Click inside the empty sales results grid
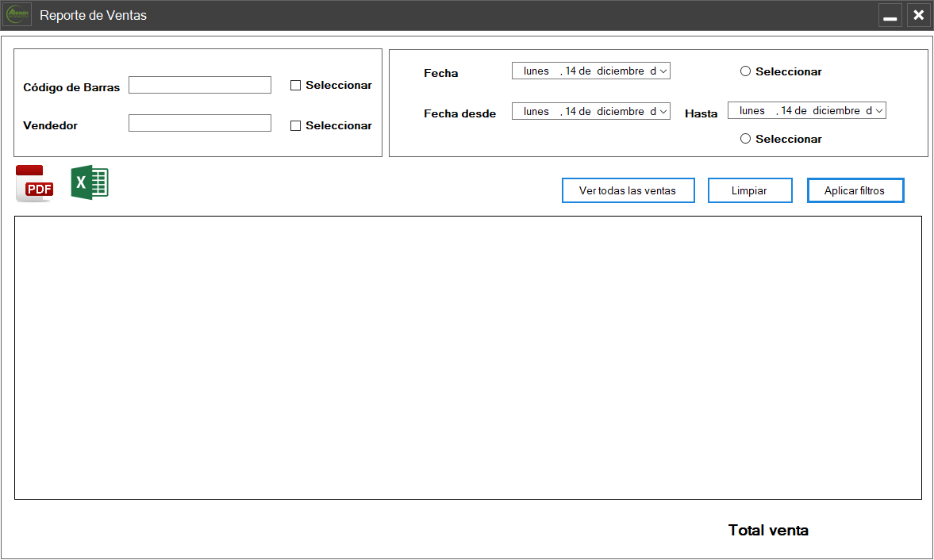Viewport: 934px width, 560px height. tap(468, 357)
